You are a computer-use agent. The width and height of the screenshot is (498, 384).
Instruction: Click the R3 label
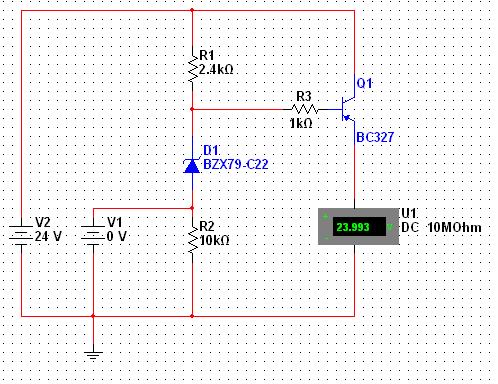pos(304,96)
